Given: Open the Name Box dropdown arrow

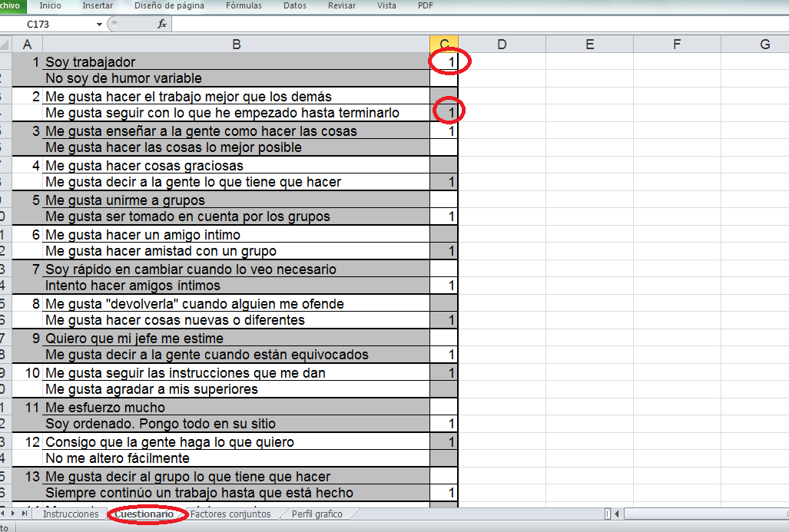Looking at the screenshot, I should (x=100, y=24).
